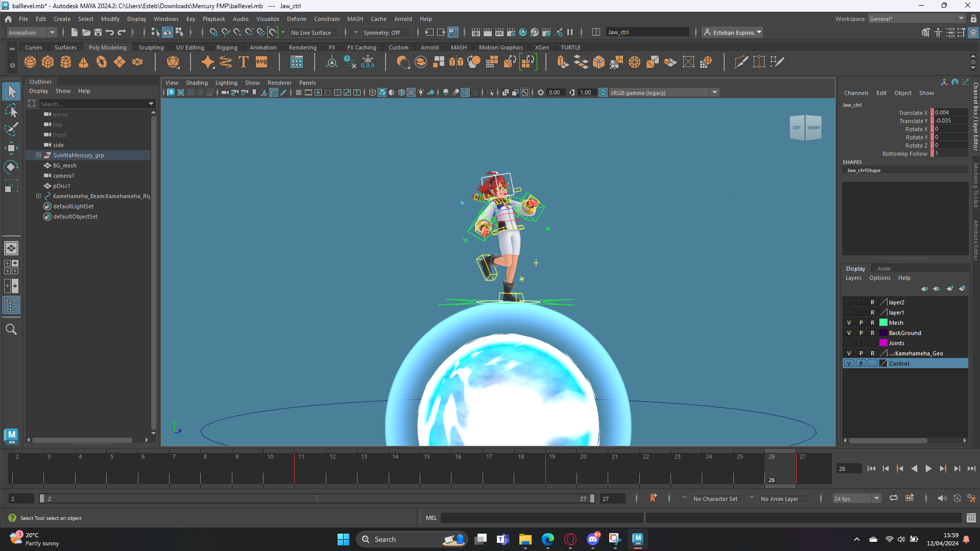Select the Rotate tool in toolbox
The width and height of the screenshot is (980, 551).
[x=11, y=167]
